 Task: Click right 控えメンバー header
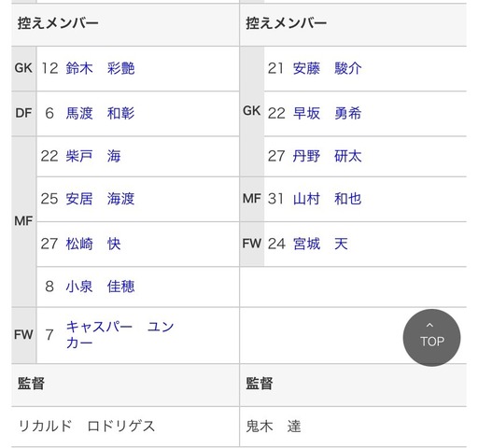point(287,23)
